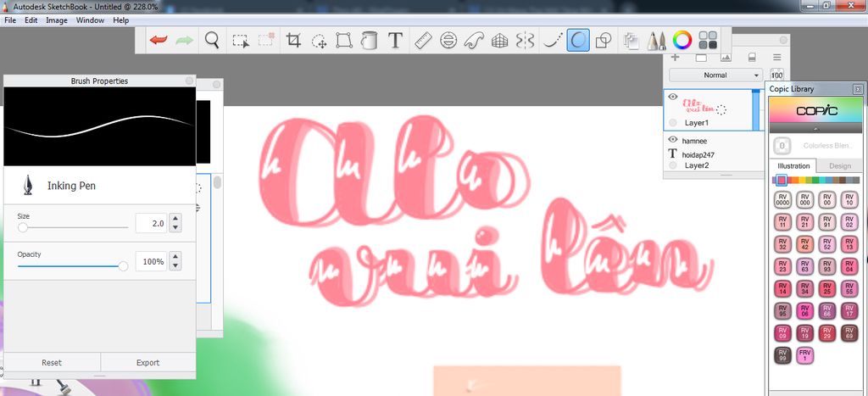
Task: Pick the FRV1 Copic swatch
Action: (x=805, y=354)
